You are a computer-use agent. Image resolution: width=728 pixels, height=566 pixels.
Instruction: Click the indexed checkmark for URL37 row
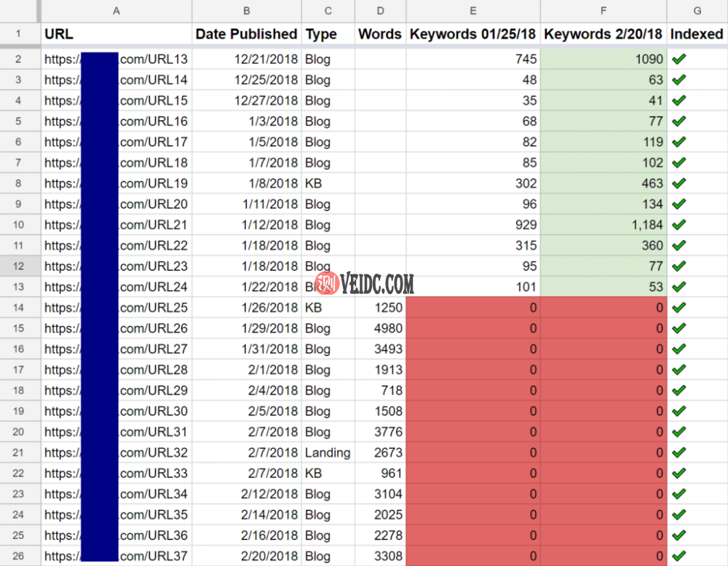click(678, 556)
